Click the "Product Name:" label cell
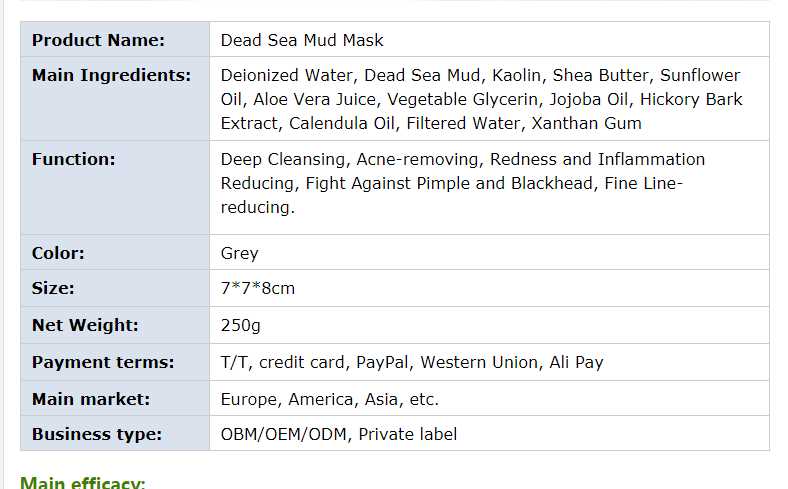Image resolution: width=788 pixels, height=489 pixels. (98, 40)
